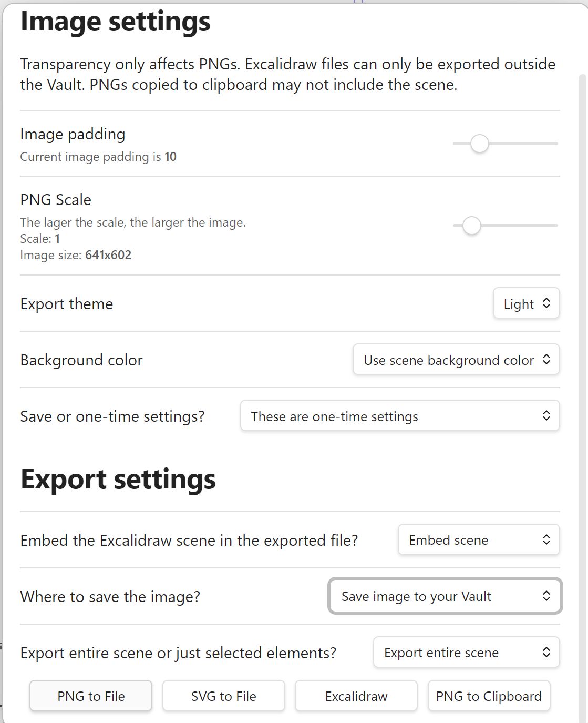588x723 pixels.
Task: Open the Export theme Light dropdown
Action: tap(526, 303)
